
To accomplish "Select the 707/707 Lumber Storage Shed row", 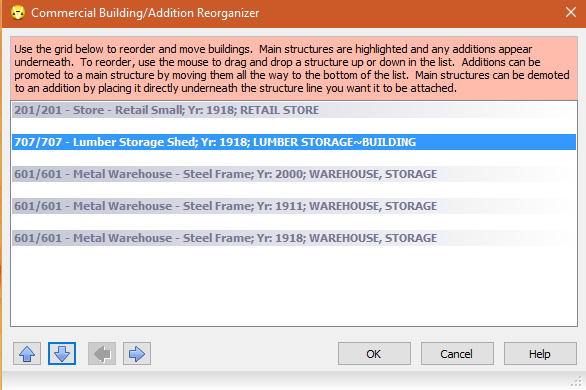I will click(294, 142).
